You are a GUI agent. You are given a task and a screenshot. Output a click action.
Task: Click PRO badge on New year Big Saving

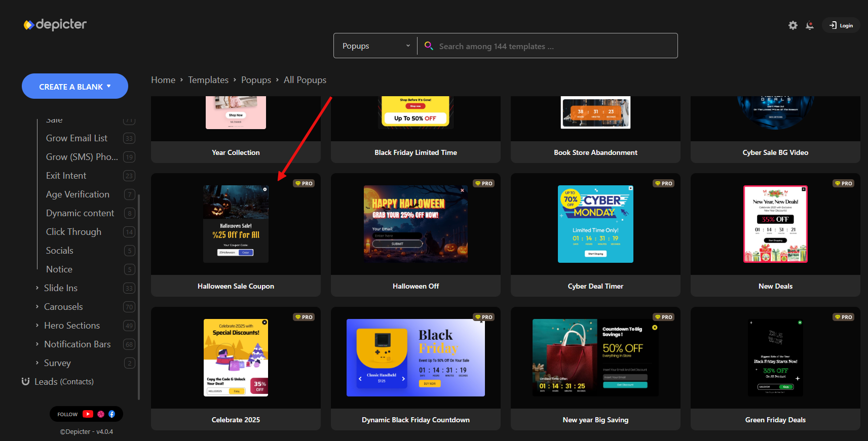pos(664,317)
